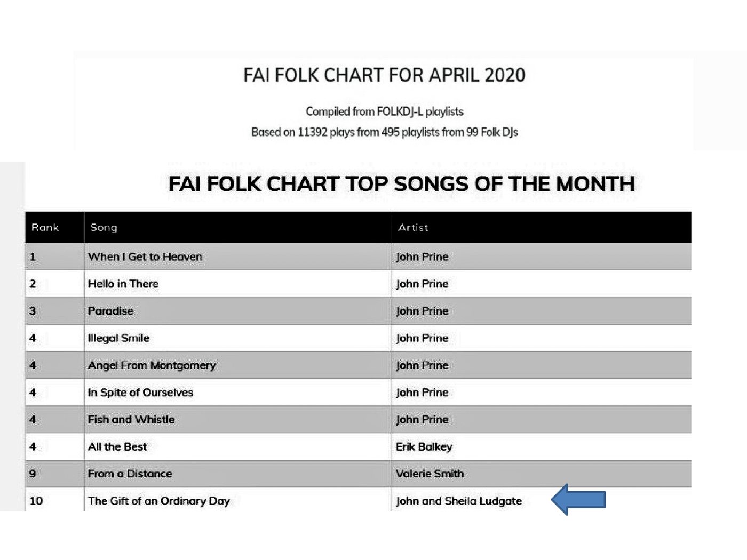Click the song Paradise
Viewport: 747px width, 560px height.
pos(110,311)
